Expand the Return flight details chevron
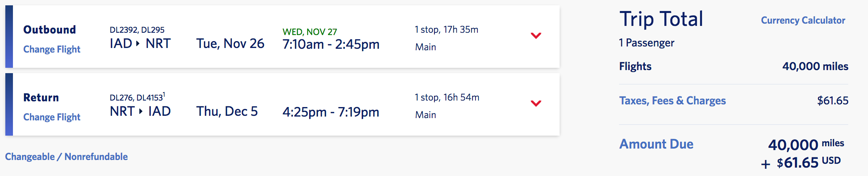868x176 pixels. [x=536, y=104]
